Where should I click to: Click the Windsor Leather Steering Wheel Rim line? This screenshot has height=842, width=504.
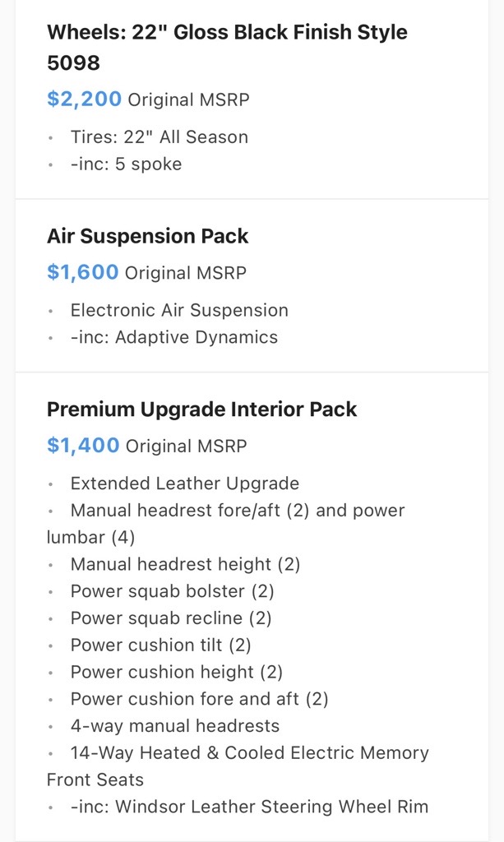point(250,807)
